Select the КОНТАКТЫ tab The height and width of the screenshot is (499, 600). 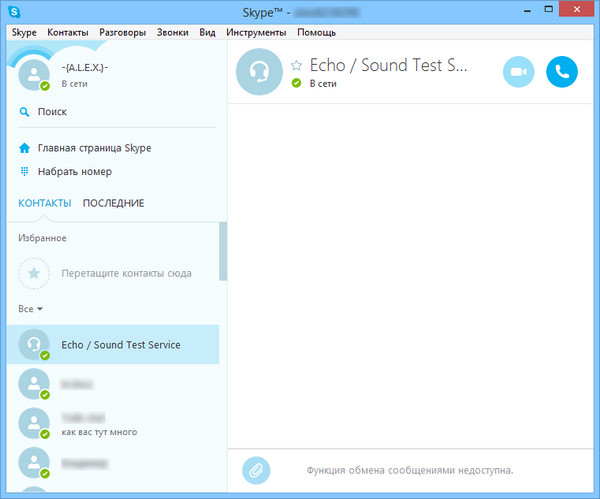45,203
